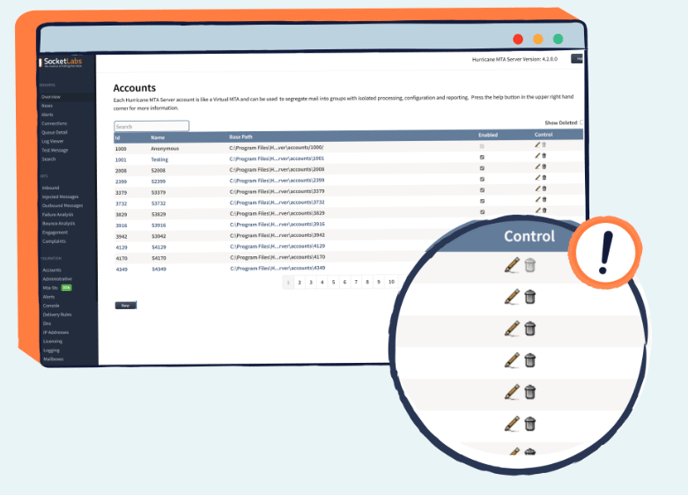
Task: Click edit pencil for account 2008
Action: pos(537,167)
